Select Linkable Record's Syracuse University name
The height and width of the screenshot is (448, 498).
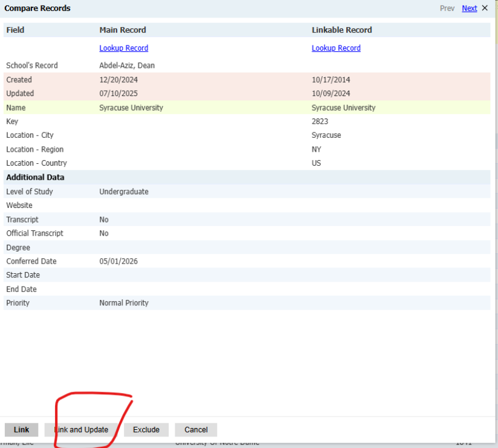click(x=343, y=108)
